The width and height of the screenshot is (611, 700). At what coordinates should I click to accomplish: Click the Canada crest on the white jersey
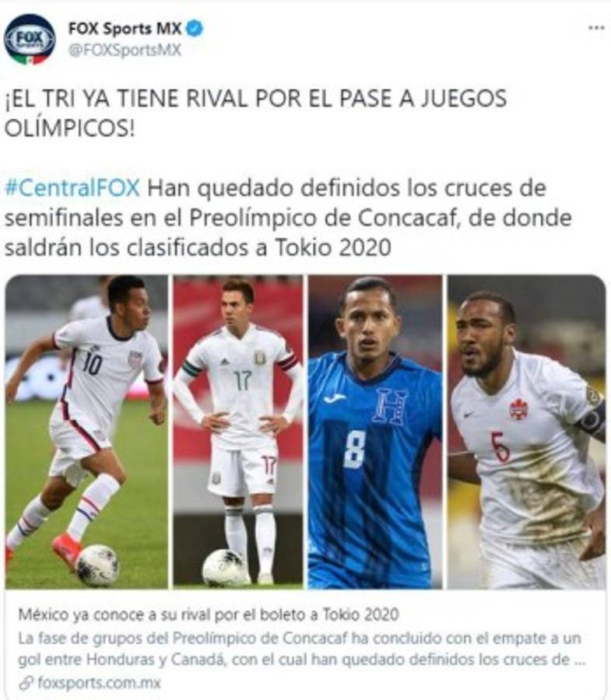[518, 410]
